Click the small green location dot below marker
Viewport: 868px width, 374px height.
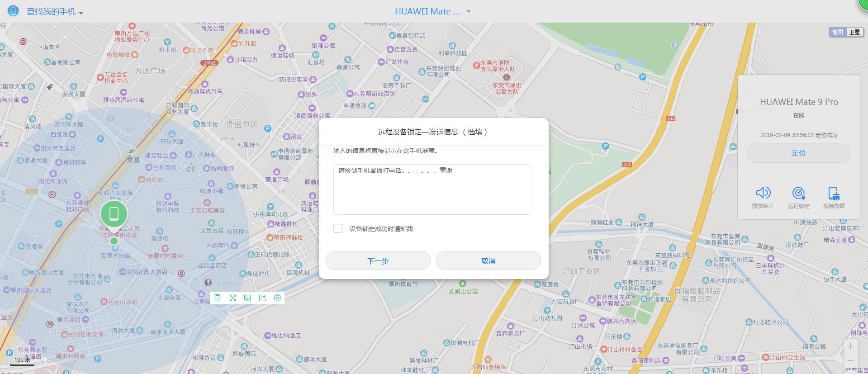point(114,241)
